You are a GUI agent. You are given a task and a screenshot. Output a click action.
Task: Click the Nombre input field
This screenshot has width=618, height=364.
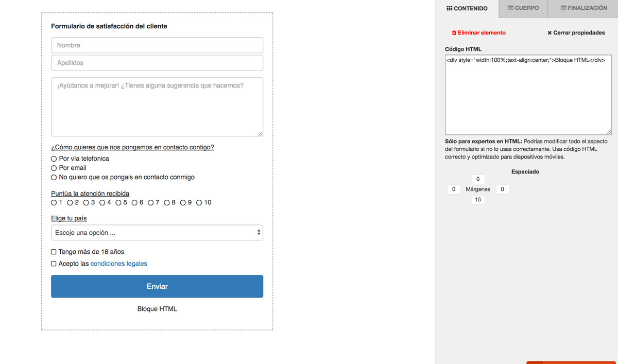[x=157, y=45]
